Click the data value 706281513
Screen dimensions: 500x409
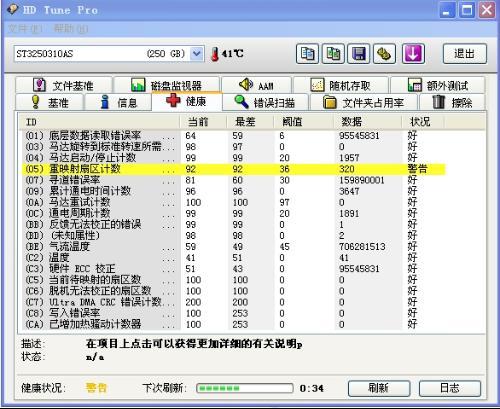point(362,247)
